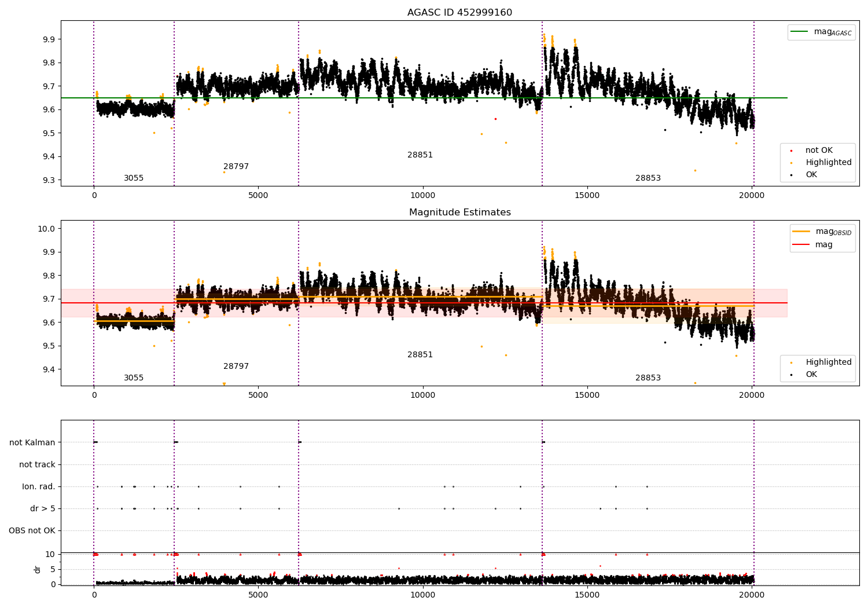Click the green line sample in the mag AGASC legend
The height and width of the screenshot is (608, 868).
[800, 32]
